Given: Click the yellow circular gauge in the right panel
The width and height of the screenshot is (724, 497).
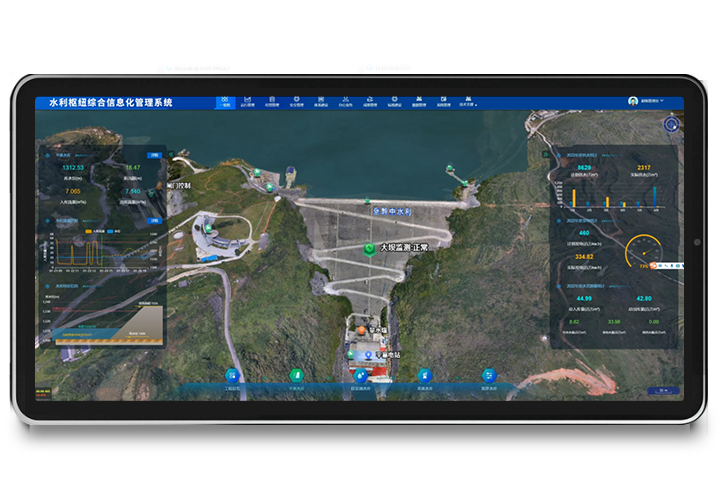Looking at the screenshot, I should (x=643, y=252).
